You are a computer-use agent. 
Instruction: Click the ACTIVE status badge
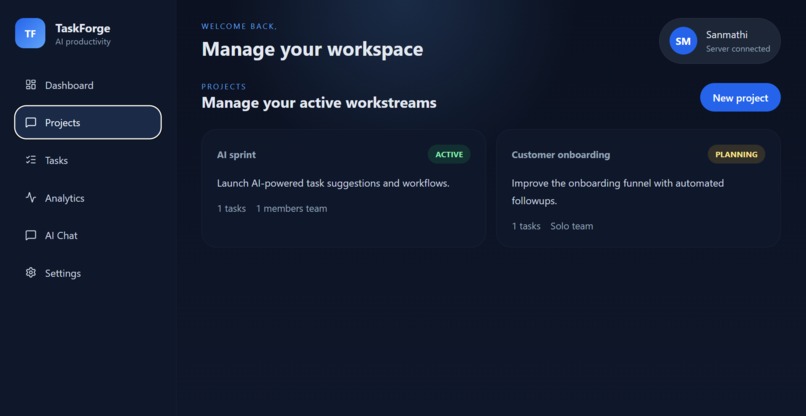[x=449, y=154]
